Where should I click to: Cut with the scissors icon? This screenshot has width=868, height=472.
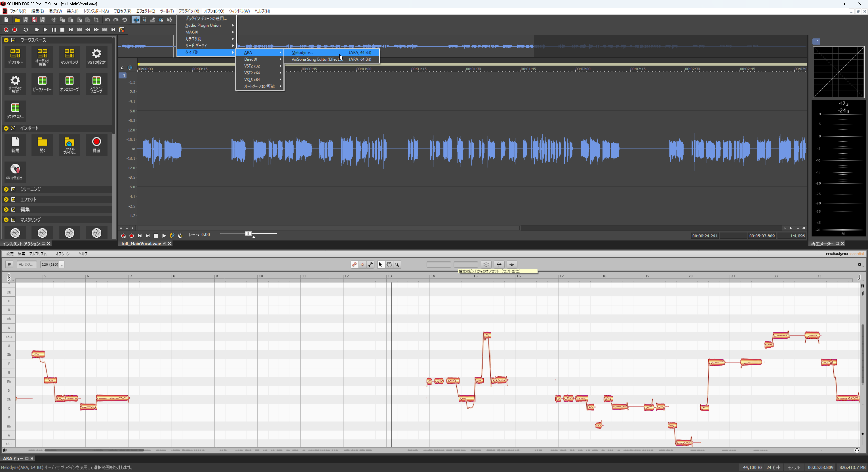(54, 20)
